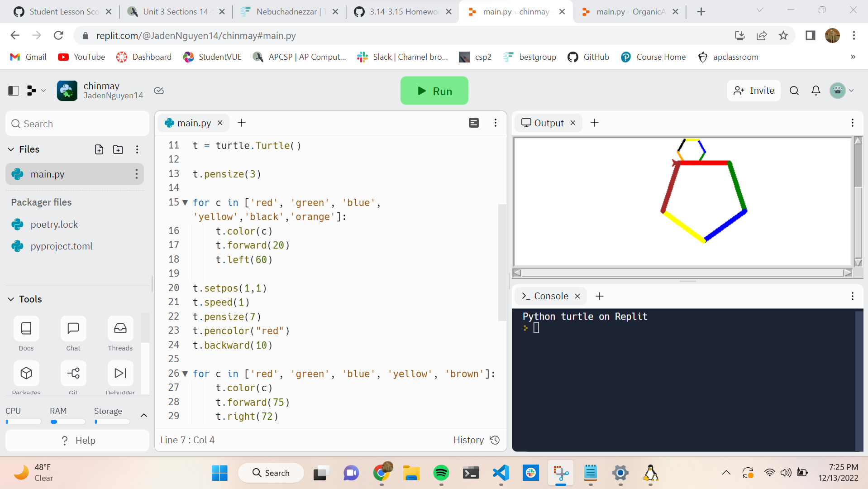
Task: Open the Git tool icon
Action: coord(73,373)
